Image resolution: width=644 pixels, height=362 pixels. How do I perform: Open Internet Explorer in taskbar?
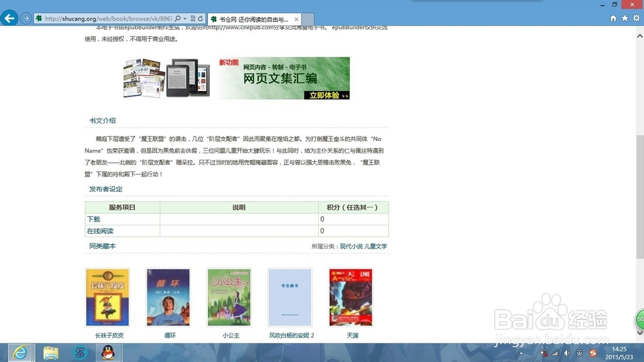(x=20, y=352)
